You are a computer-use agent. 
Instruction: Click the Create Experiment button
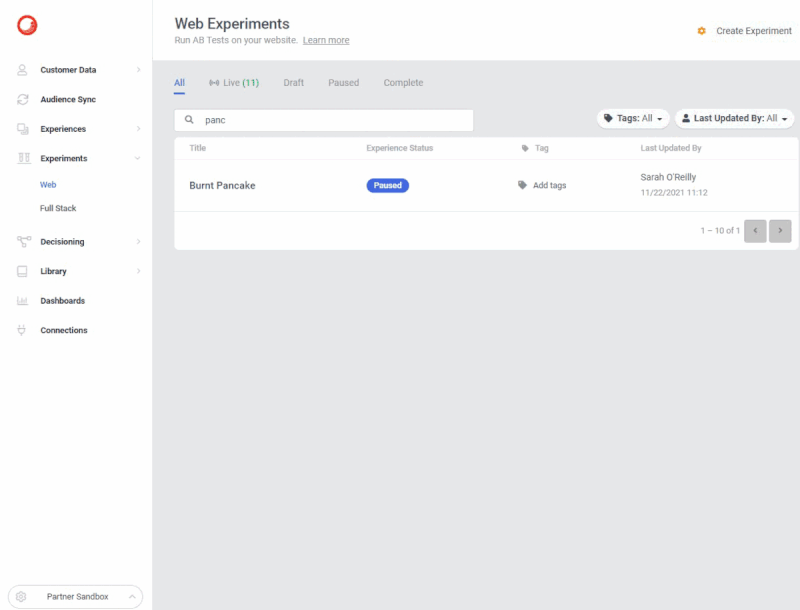(745, 31)
